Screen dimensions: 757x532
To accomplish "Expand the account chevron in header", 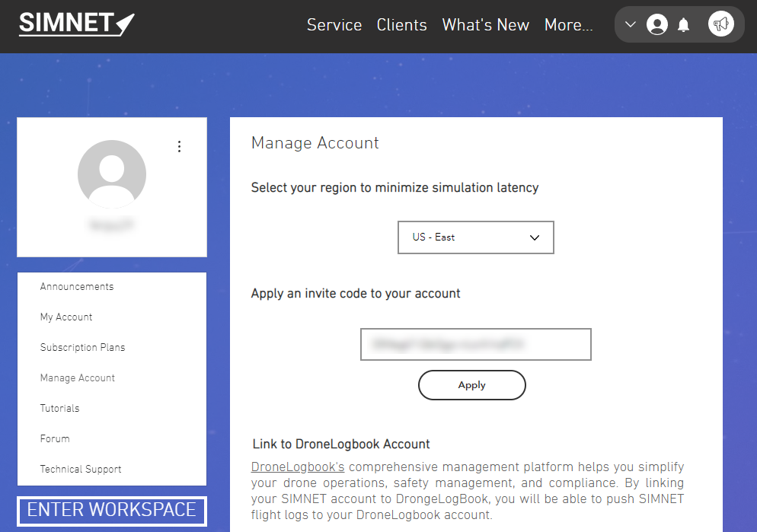I will (x=630, y=24).
